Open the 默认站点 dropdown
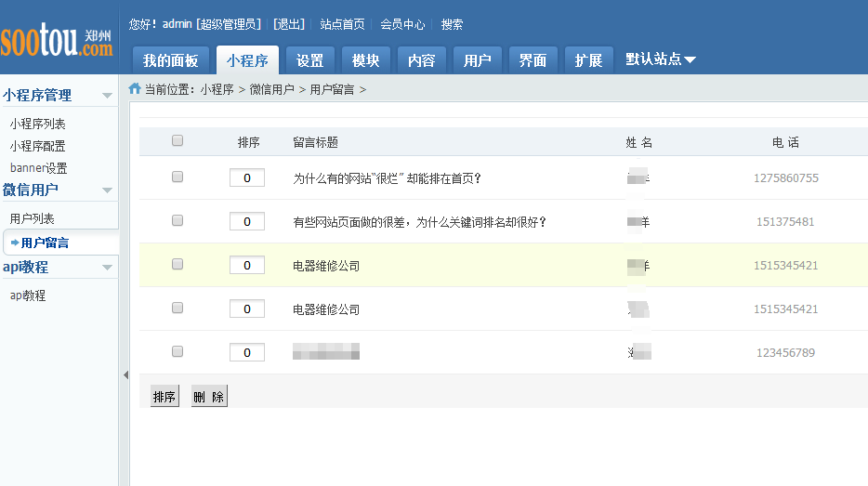The image size is (868, 486). (661, 59)
